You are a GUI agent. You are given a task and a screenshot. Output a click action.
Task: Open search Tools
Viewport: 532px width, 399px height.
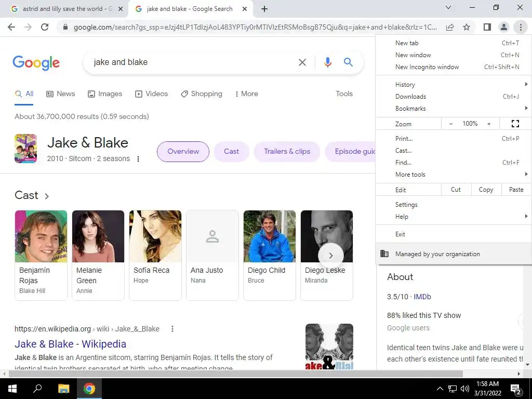tap(344, 94)
